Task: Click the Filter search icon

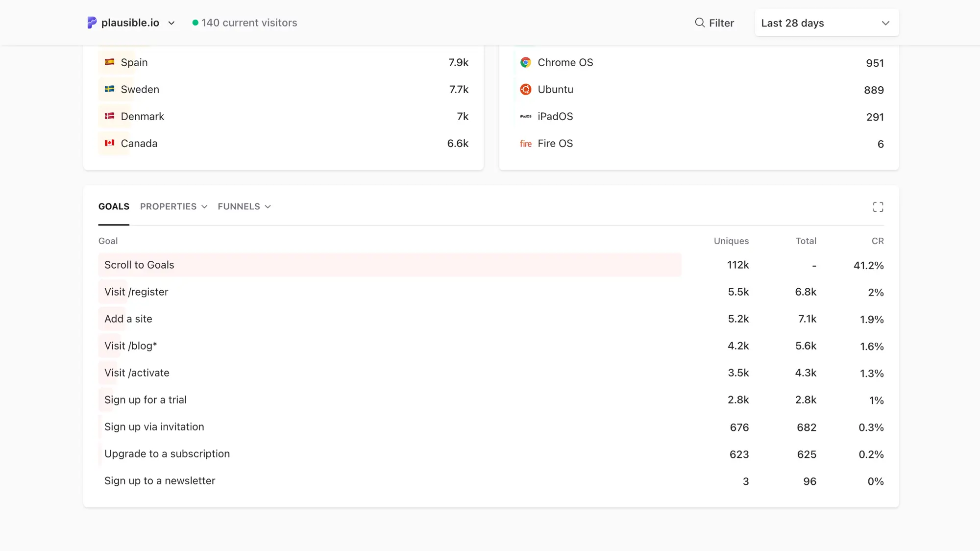Action: tap(700, 23)
